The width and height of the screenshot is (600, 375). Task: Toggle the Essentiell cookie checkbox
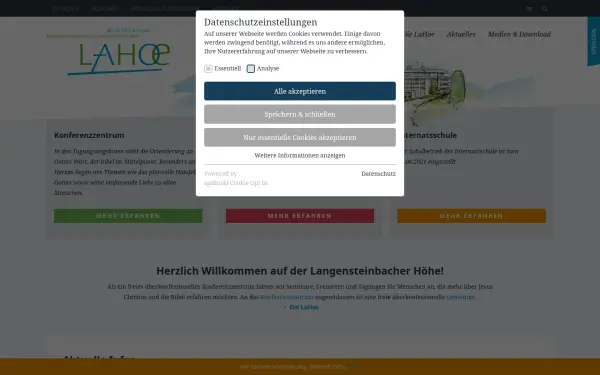[x=208, y=68]
